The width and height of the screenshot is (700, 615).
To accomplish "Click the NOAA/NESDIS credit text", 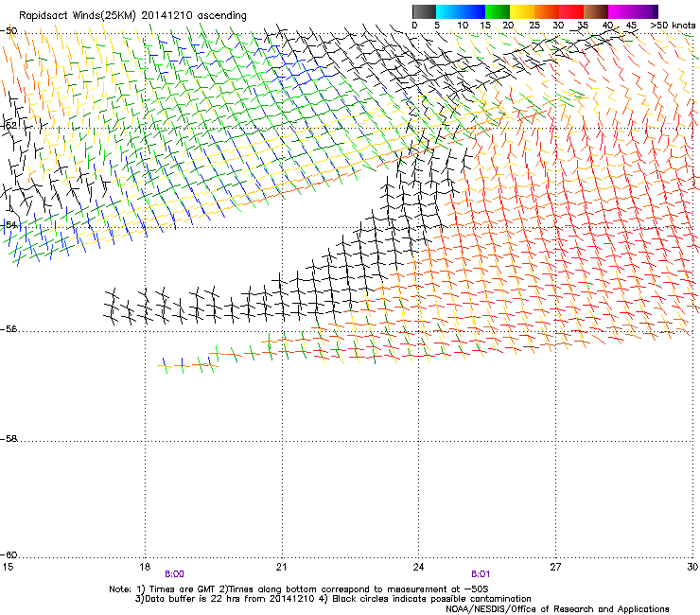I will [x=557, y=609].
